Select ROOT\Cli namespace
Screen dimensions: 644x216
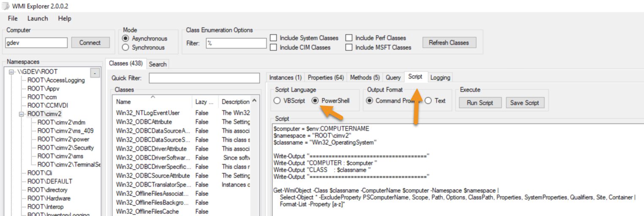pos(40,173)
